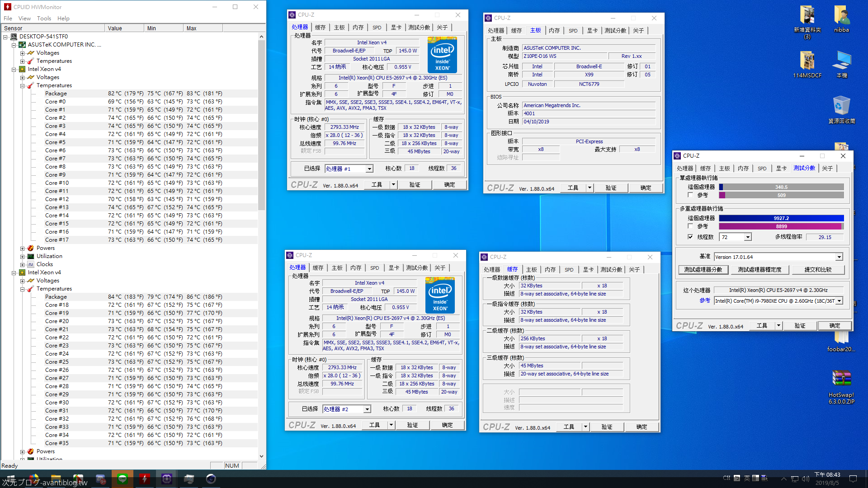Tick the 參考 checkbox under 多重處理器執行緒
The height and width of the screenshot is (488, 868).
(690, 226)
